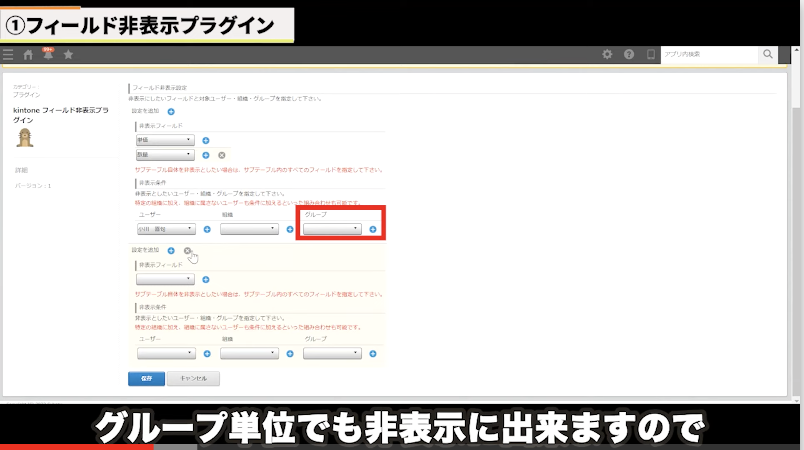Open notifications bell with 99+ badge
The image size is (804, 450).
click(48, 54)
